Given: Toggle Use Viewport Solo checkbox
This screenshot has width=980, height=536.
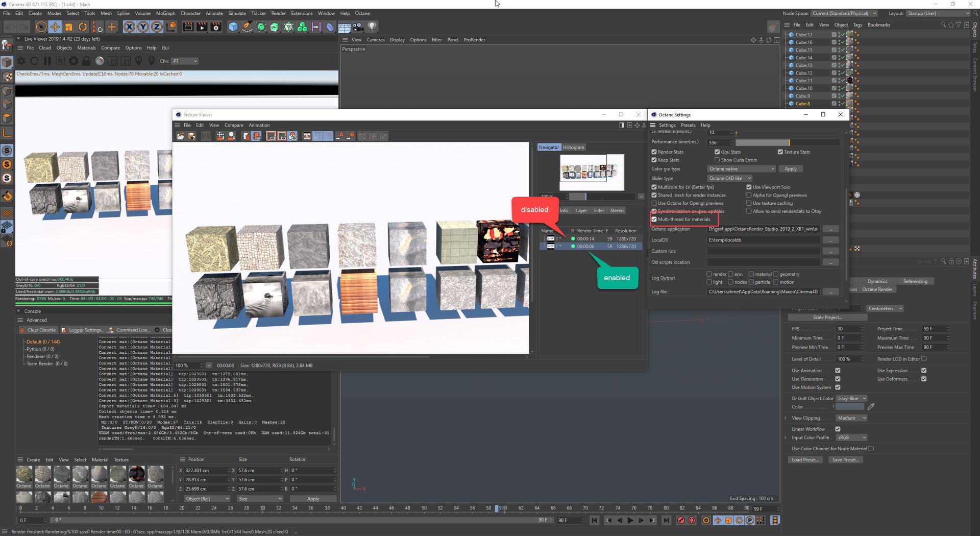Looking at the screenshot, I should (749, 187).
